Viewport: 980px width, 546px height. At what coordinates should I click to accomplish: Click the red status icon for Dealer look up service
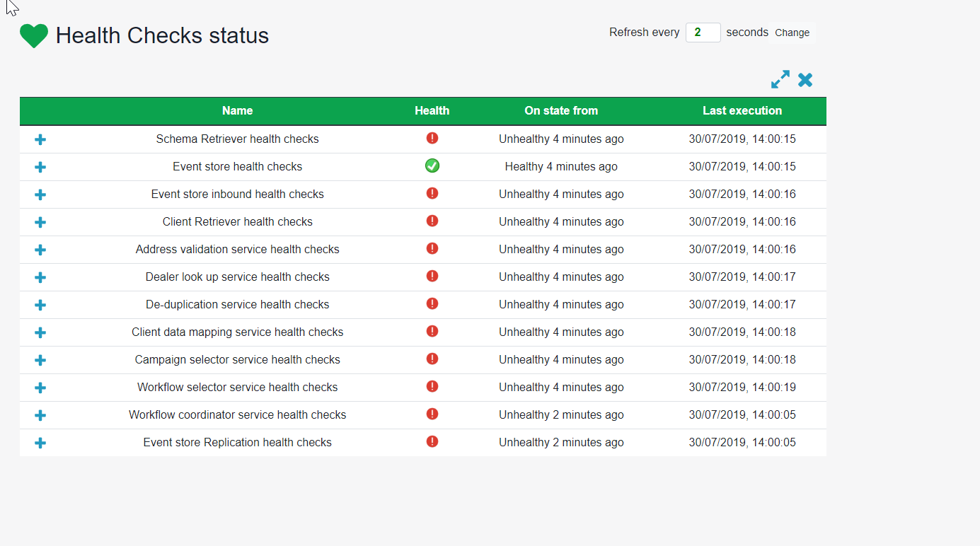coord(432,277)
